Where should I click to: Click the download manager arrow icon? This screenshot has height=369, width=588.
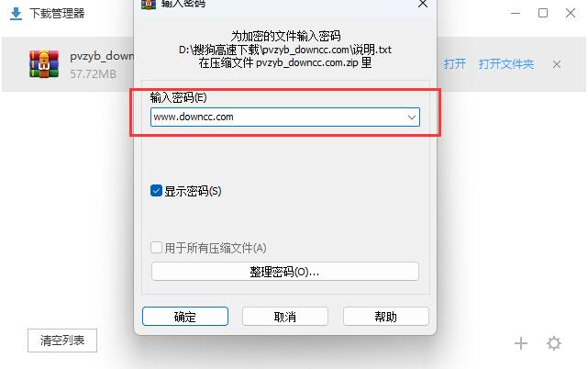(16, 14)
